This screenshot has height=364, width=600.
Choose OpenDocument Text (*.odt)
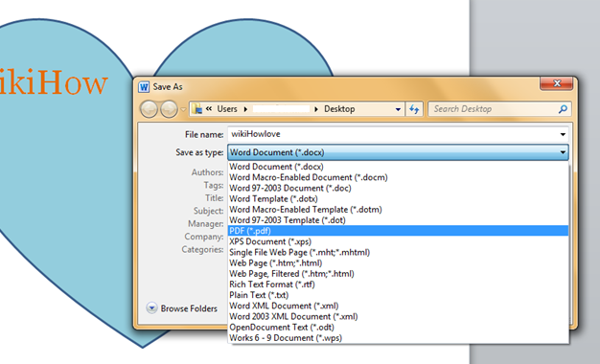(398, 328)
